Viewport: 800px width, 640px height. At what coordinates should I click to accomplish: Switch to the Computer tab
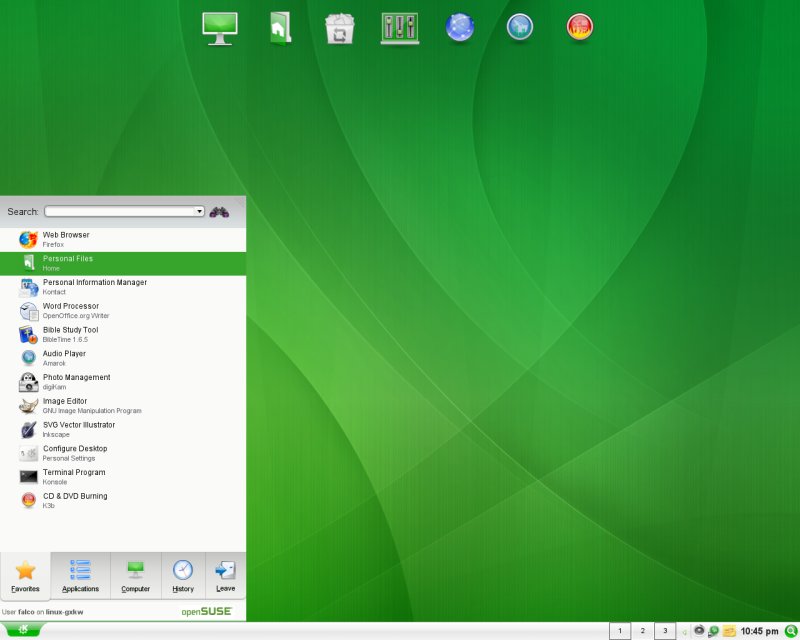[135, 576]
